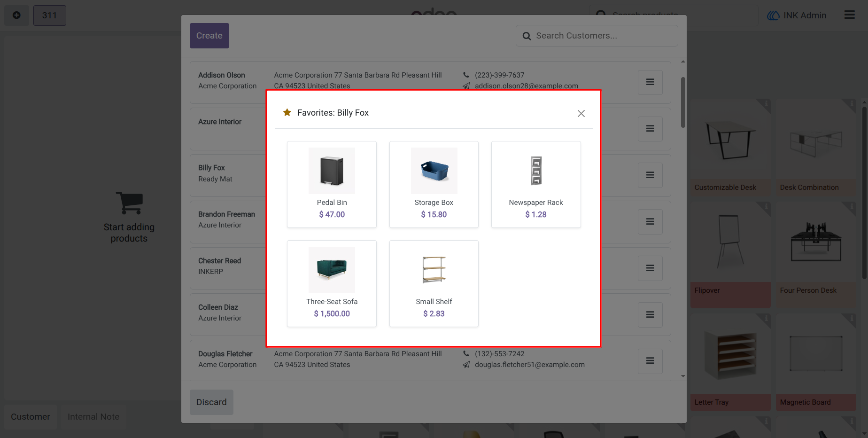Image resolution: width=868 pixels, height=438 pixels.
Task: Open the menu icon for Douglas Fletcher
Action: (x=650, y=361)
